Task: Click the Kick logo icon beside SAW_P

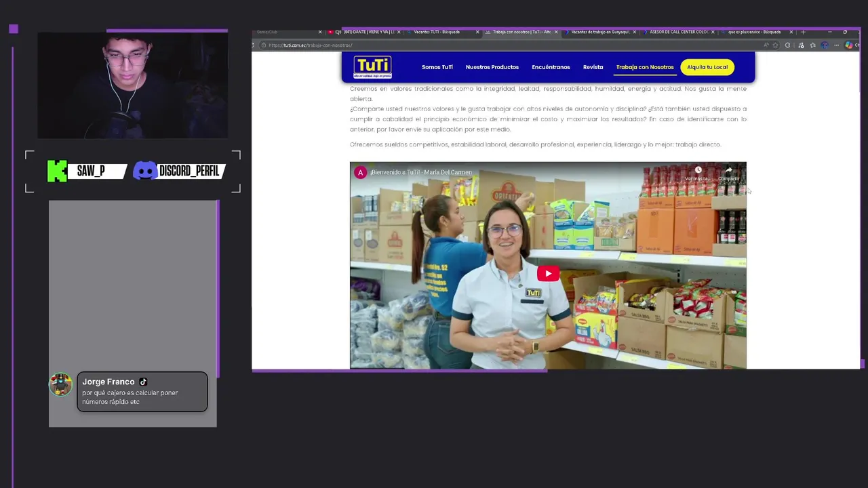Action: [57, 171]
